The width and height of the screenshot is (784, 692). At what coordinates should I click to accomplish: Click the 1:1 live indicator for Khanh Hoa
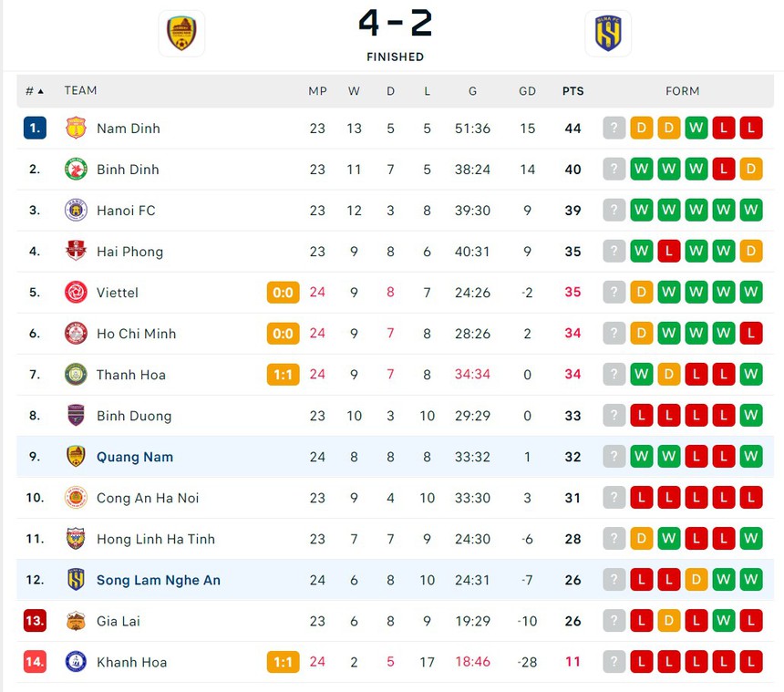283,662
